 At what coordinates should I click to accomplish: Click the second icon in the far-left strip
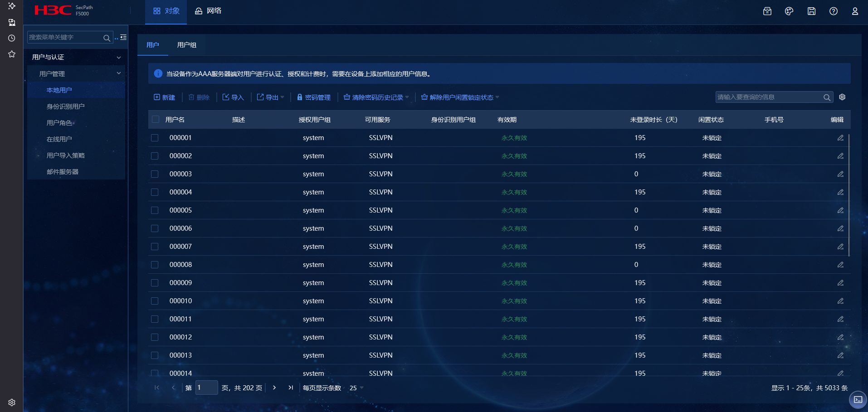tap(12, 22)
